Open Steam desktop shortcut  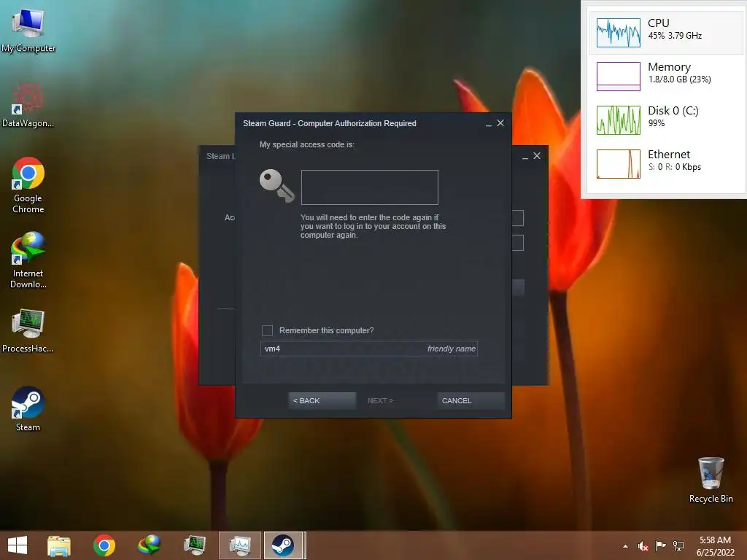click(x=28, y=408)
